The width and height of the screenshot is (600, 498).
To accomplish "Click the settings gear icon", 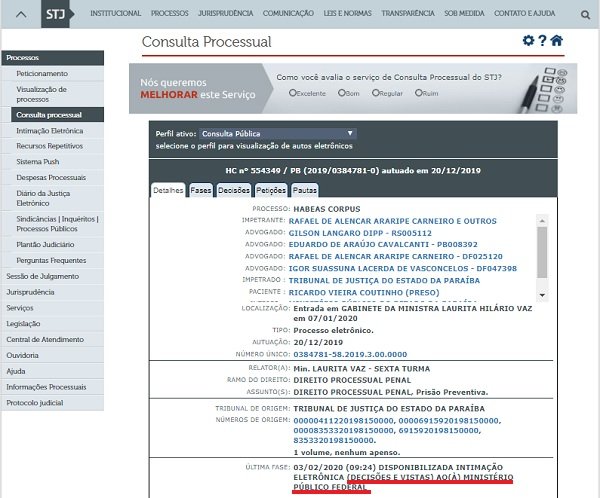I will pyautogui.click(x=528, y=41).
